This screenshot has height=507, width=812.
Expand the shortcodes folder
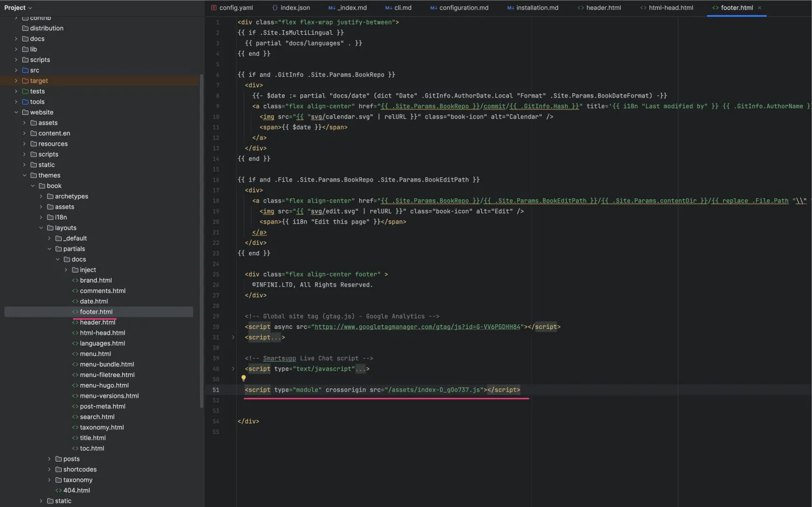pos(49,470)
